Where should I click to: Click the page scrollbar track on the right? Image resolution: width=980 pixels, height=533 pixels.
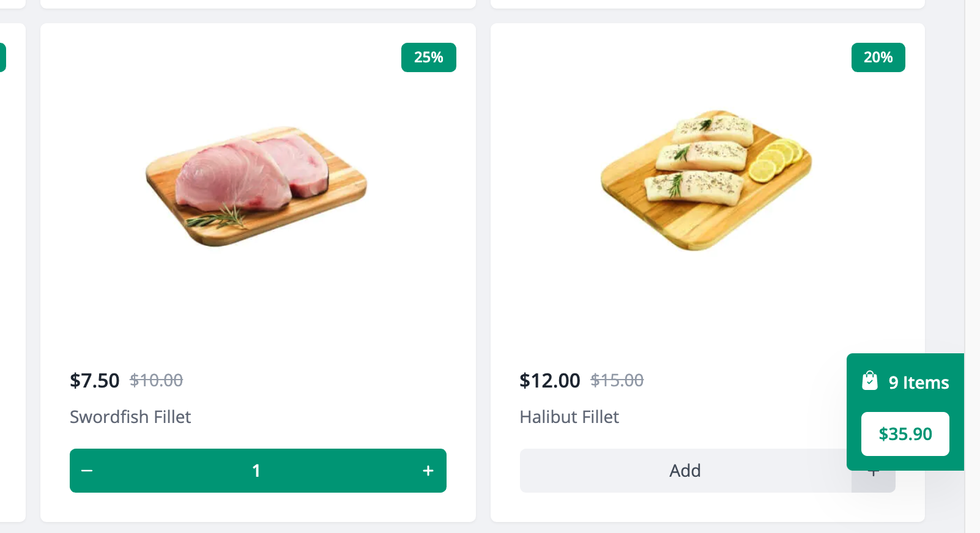click(973, 266)
